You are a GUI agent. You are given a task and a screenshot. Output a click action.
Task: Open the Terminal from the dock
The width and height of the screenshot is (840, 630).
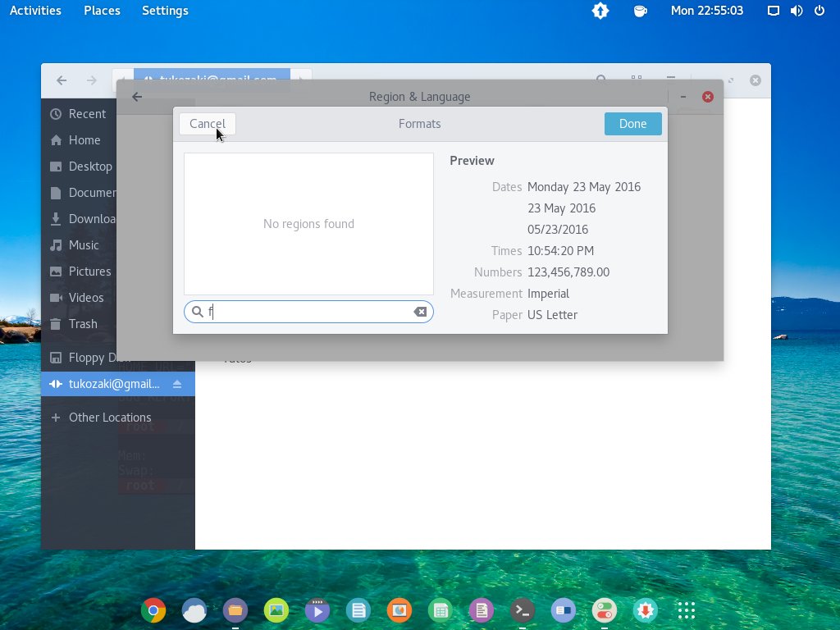523,610
